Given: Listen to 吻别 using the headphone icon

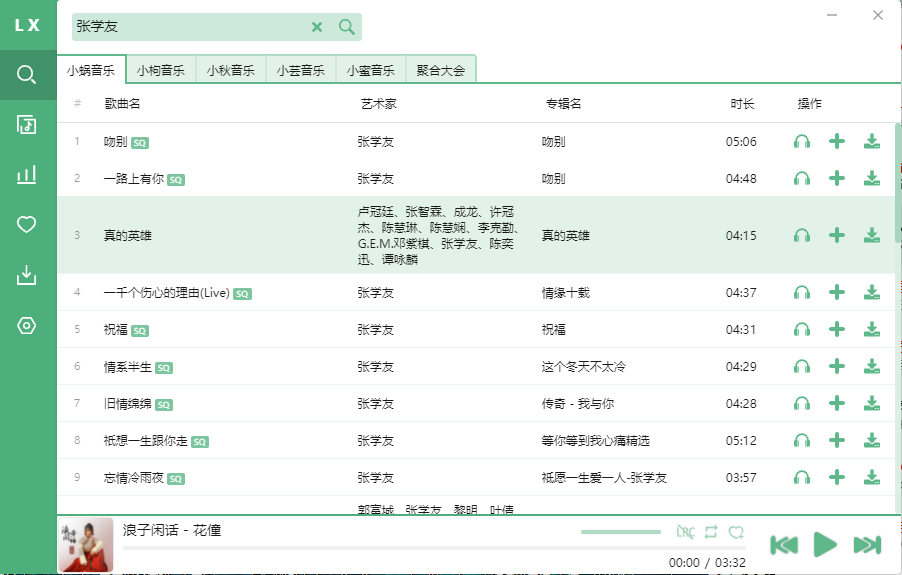Looking at the screenshot, I should point(801,142).
